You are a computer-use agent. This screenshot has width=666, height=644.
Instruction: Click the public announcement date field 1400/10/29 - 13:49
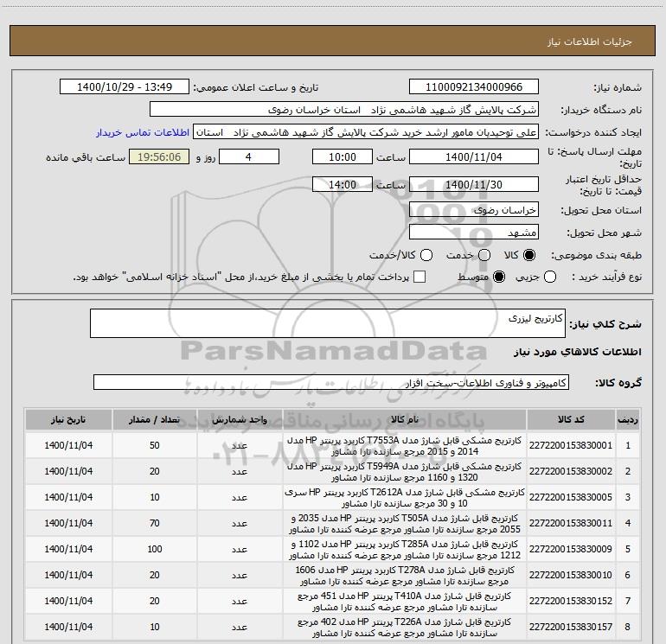[125, 87]
